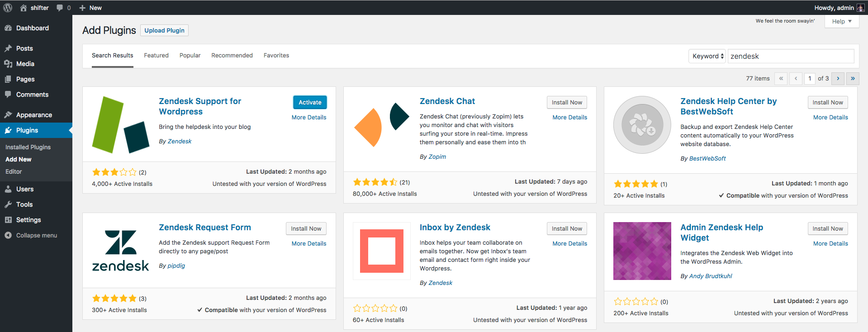Viewport: 868px width, 332px height.
Task: Click the Plugins plug icon
Action: click(x=8, y=130)
